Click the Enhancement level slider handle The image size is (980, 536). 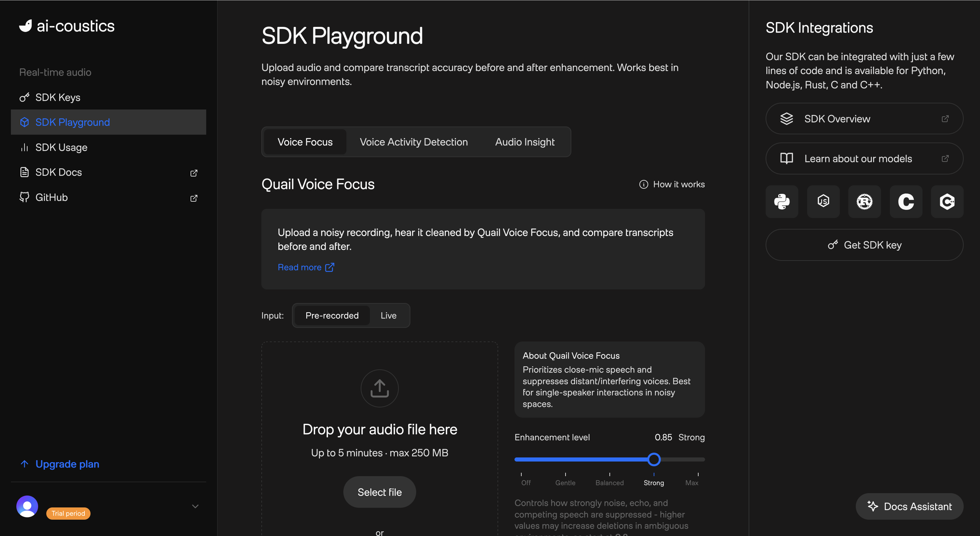654,459
